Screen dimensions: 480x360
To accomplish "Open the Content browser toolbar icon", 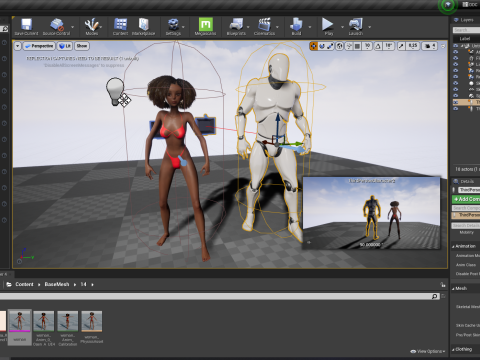I will pyautogui.click(x=120, y=27).
